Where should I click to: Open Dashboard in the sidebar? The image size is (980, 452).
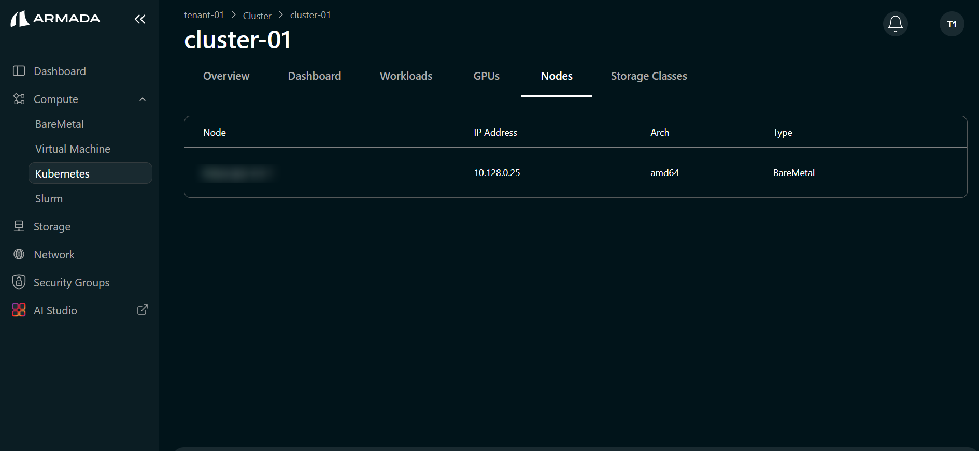[60, 71]
